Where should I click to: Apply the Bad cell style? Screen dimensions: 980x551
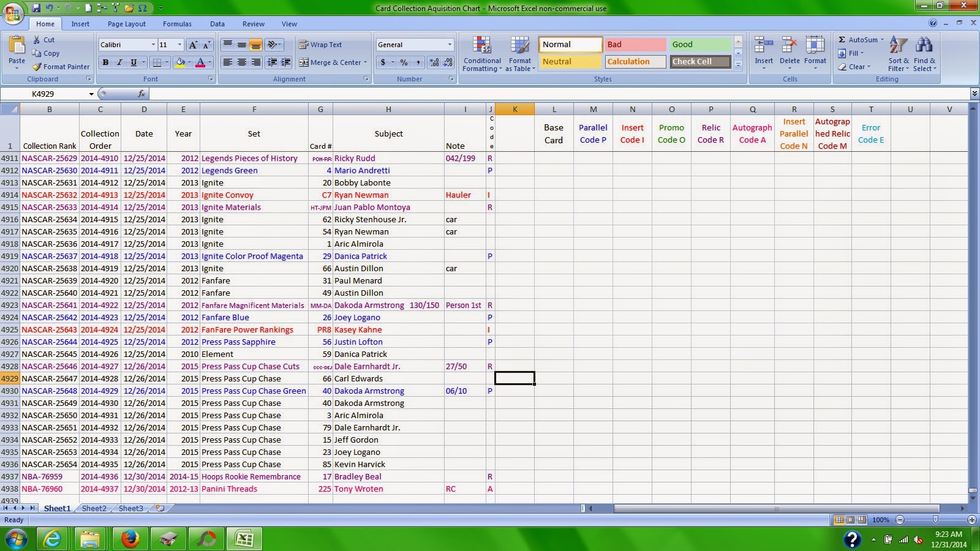[x=635, y=44]
